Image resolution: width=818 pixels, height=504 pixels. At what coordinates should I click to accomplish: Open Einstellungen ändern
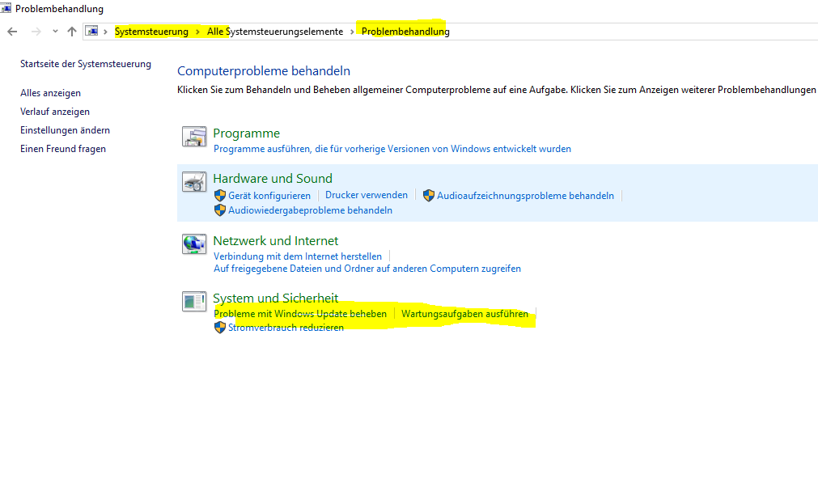tap(66, 130)
